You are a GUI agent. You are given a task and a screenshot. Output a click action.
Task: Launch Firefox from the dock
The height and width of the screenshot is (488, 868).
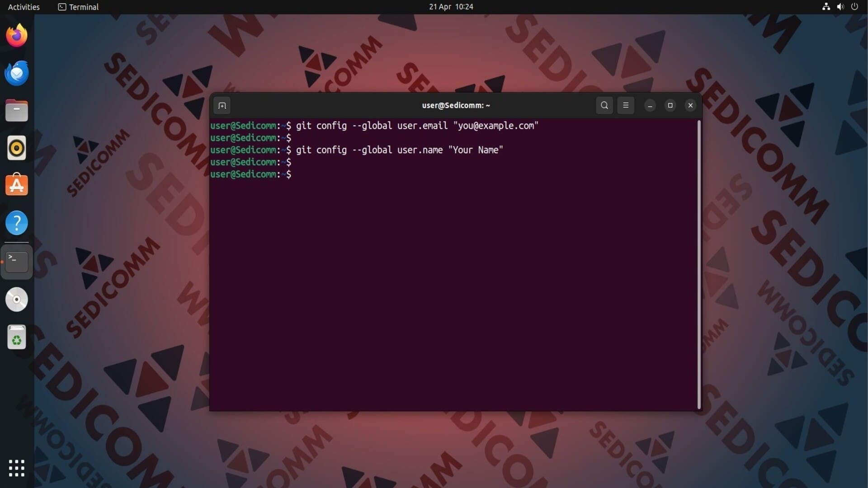point(17,36)
